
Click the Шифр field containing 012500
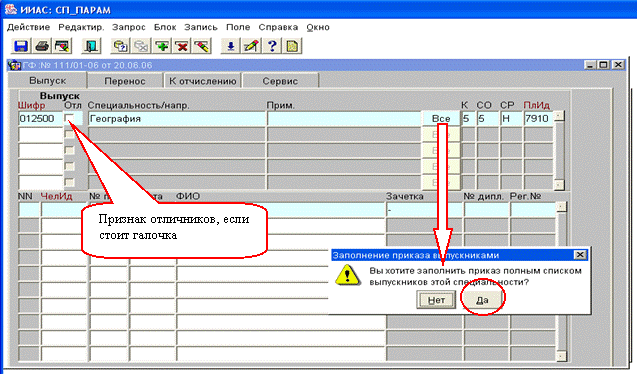tap(41, 119)
